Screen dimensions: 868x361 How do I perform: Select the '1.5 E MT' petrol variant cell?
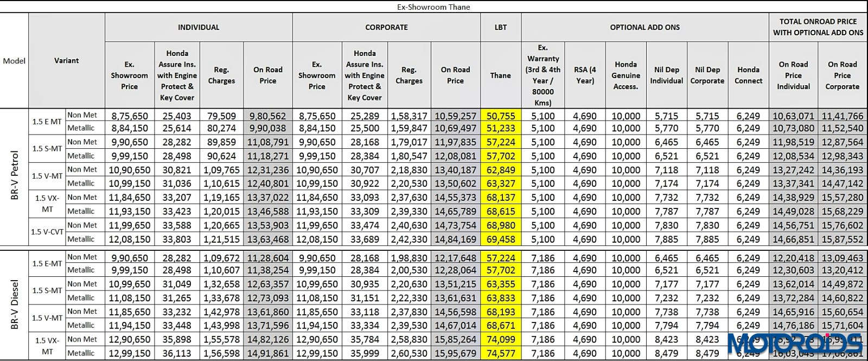[47, 122]
